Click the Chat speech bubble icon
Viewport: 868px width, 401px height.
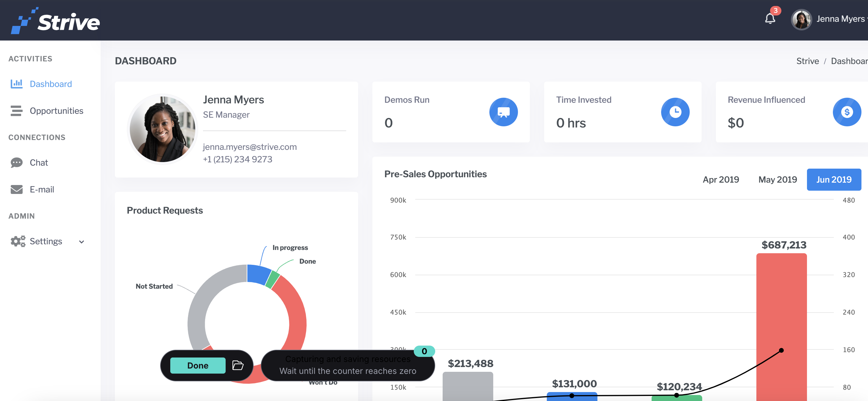[16, 163]
